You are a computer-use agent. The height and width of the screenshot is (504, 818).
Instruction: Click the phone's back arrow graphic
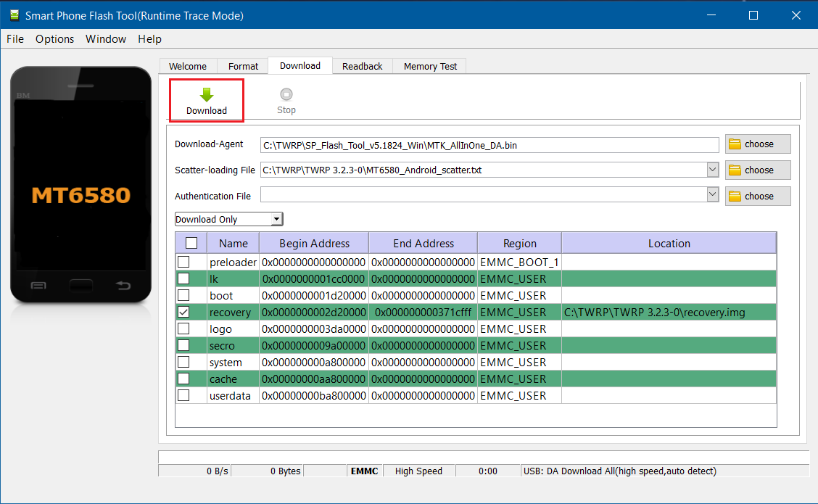123,286
